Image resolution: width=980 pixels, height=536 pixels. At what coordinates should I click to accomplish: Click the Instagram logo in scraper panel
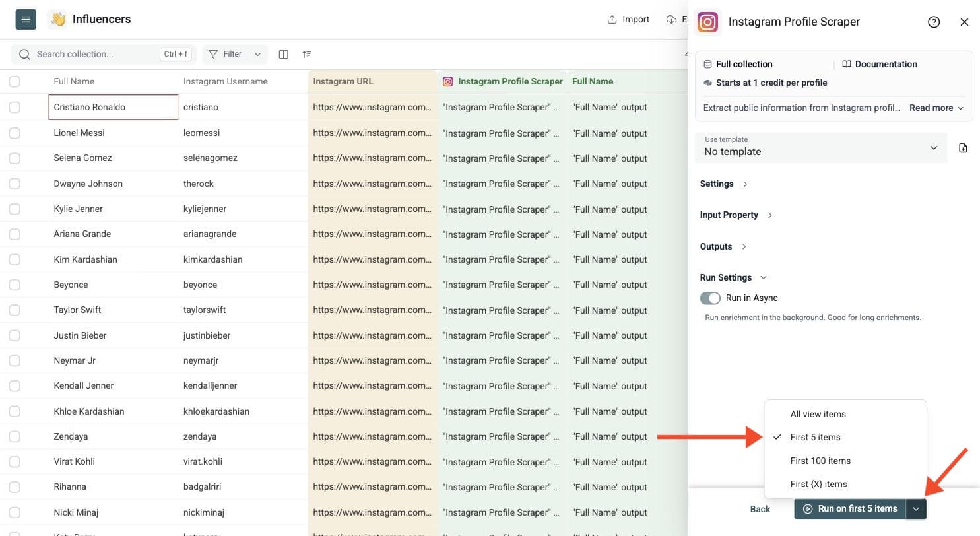click(707, 22)
